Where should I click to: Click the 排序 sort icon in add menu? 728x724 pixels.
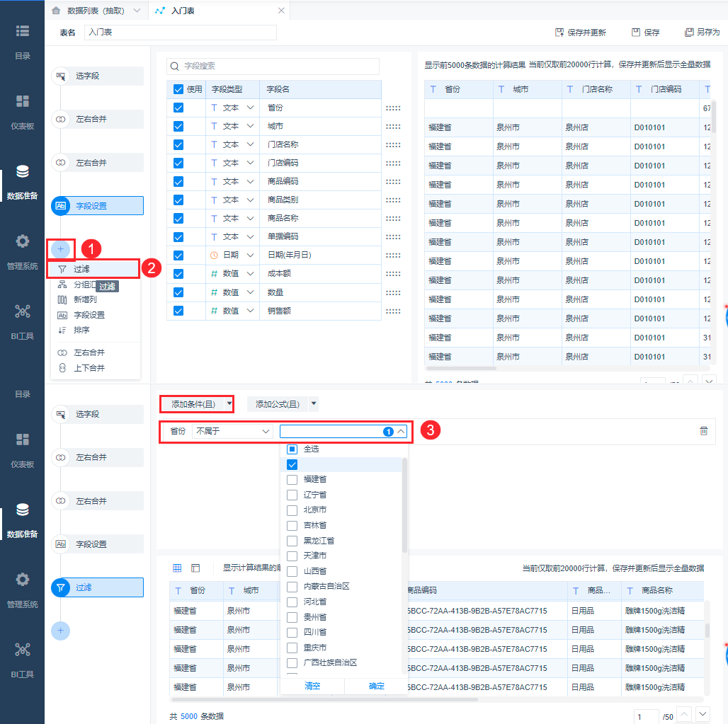62,330
